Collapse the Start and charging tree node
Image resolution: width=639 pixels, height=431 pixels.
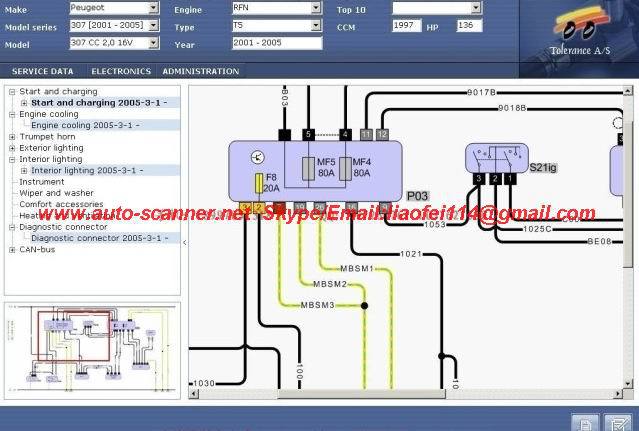12,92
